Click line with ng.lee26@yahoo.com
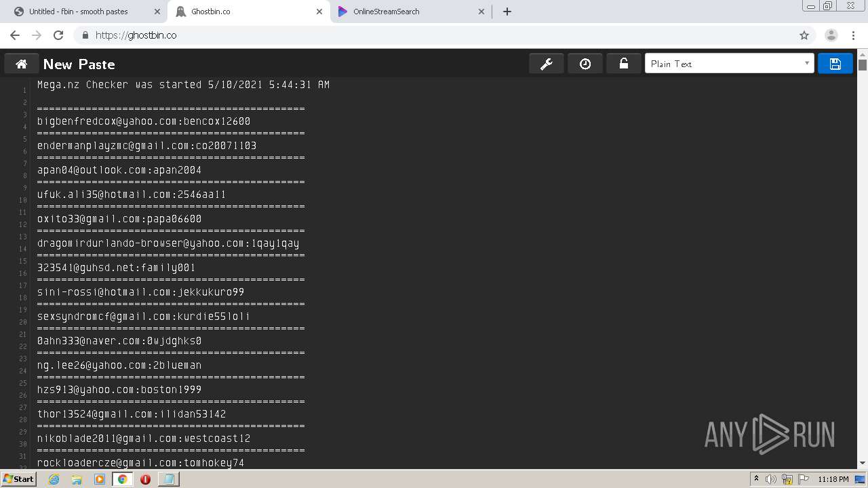Viewport: 868px width, 488px height. point(119,365)
